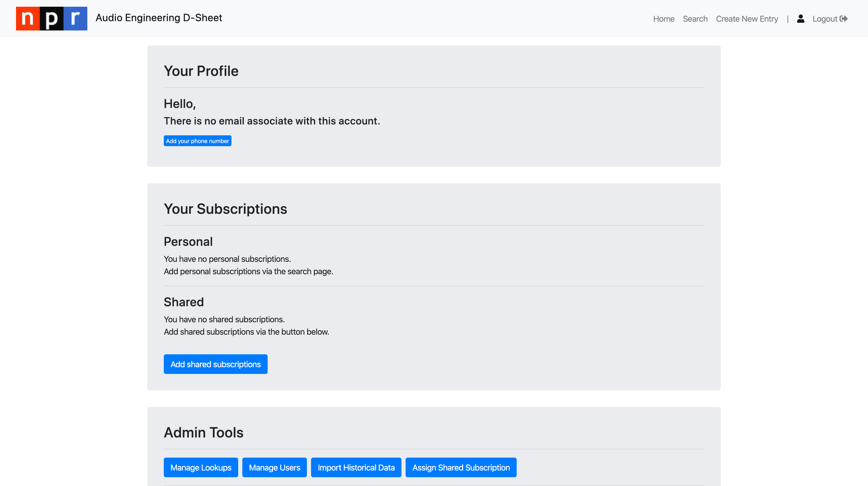Click the Admin Tools heading
Viewport: 868px width, 486px height.
(x=204, y=433)
